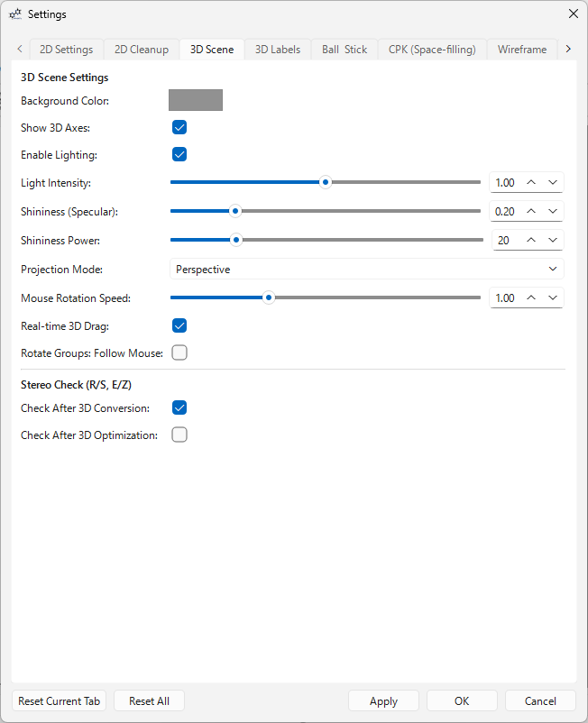
Task: Switch to the 2D Settings tab
Action: (67, 50)
